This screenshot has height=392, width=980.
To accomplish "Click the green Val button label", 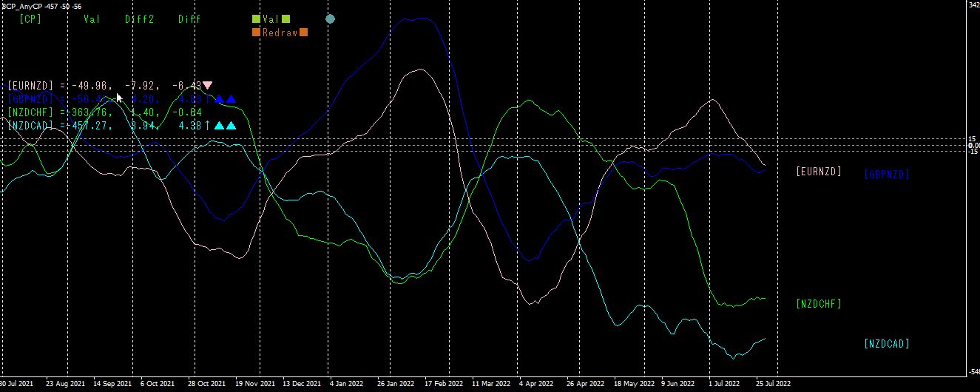I will coord(271,19).
